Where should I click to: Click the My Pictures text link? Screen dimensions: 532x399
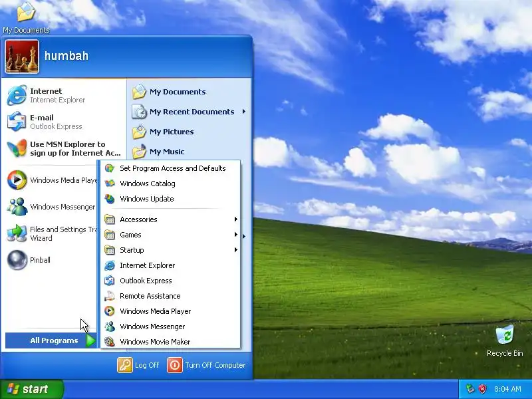click(172, 132)
